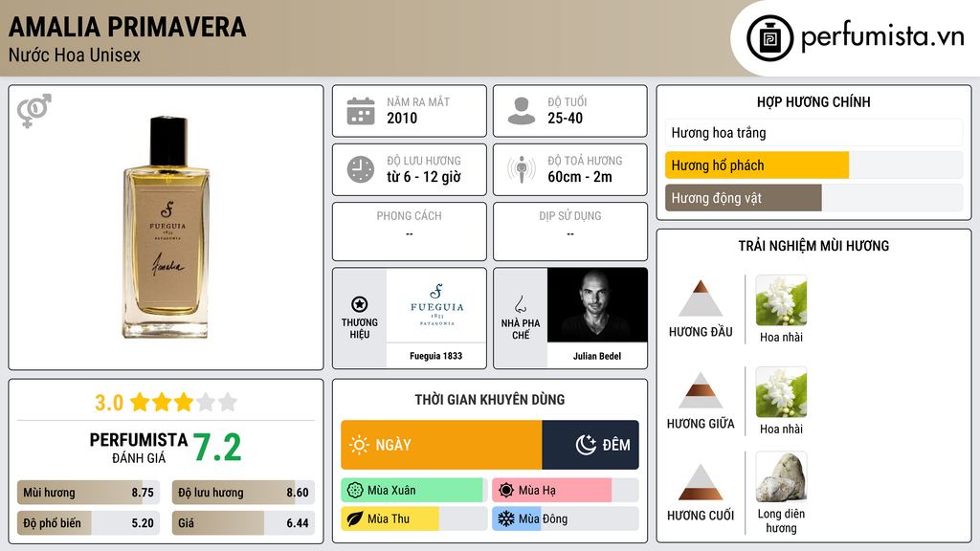Click the first gold rating star
The image size is (980, 551).
click(x=140, y=402)
